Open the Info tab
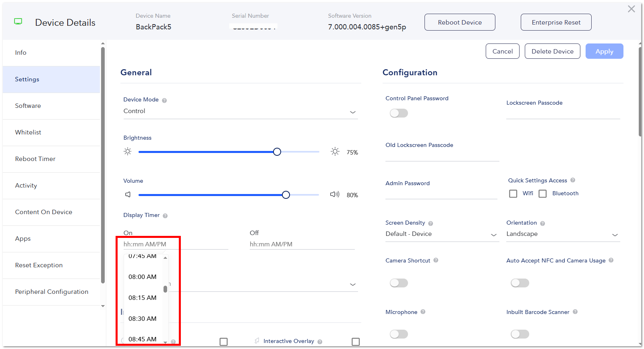Image resolution: width=644 pixels, height=349 pixels. click(x=51, y=53)
